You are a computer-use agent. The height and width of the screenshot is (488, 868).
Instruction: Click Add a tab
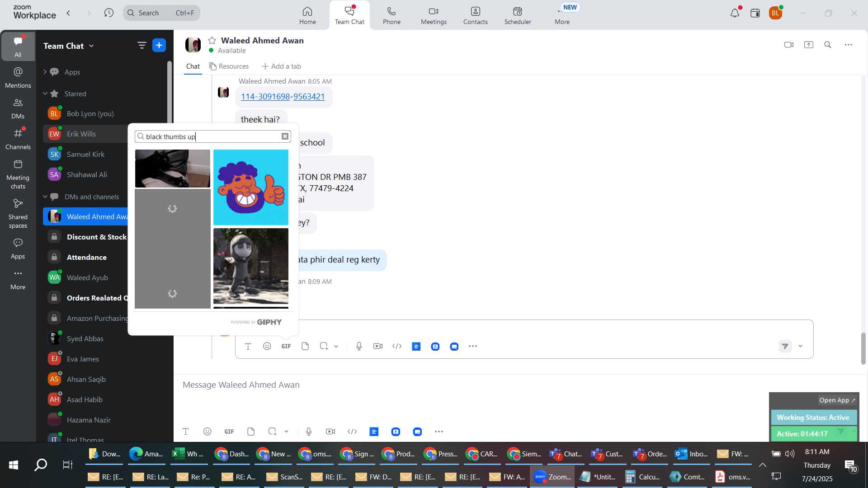pos(281,66)
